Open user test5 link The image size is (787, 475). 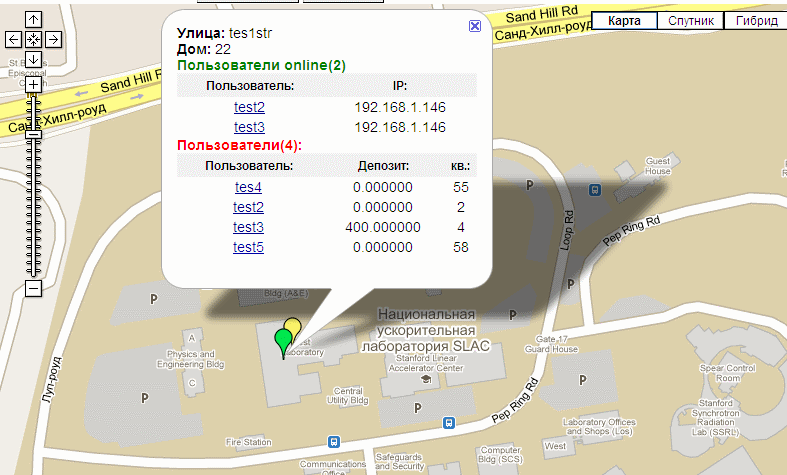(x=248, y=247)
